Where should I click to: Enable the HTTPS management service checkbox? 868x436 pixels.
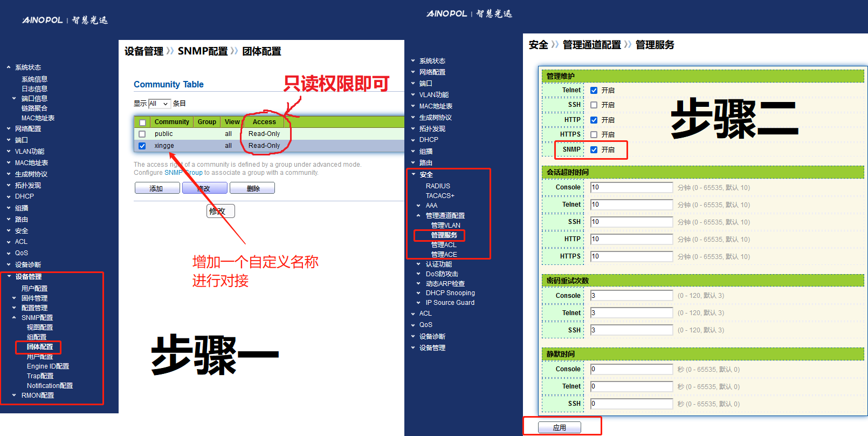click(594, 135)
